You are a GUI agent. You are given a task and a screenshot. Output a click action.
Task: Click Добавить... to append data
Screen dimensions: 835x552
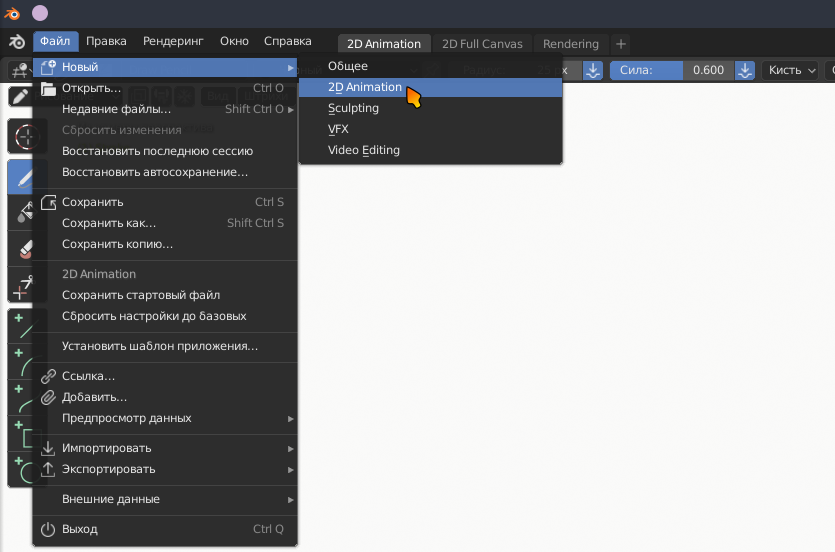pos(165,397)
